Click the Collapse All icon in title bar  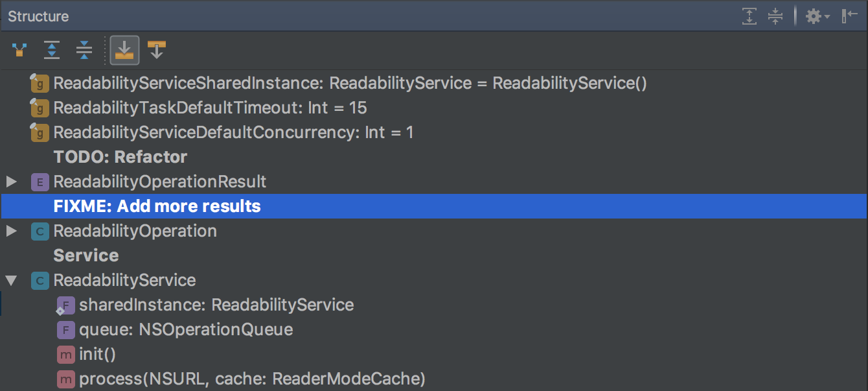coord(775,16)
